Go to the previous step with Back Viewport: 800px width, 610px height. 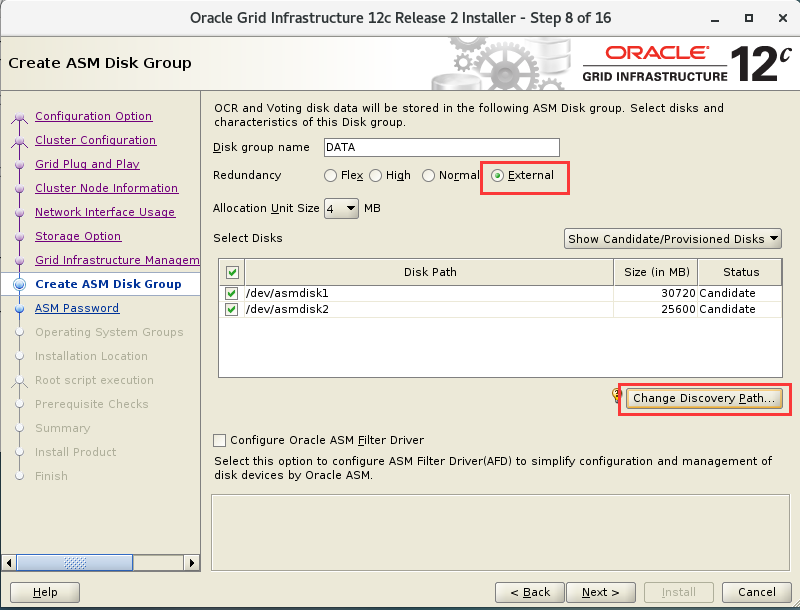click(x=530, y=592)
